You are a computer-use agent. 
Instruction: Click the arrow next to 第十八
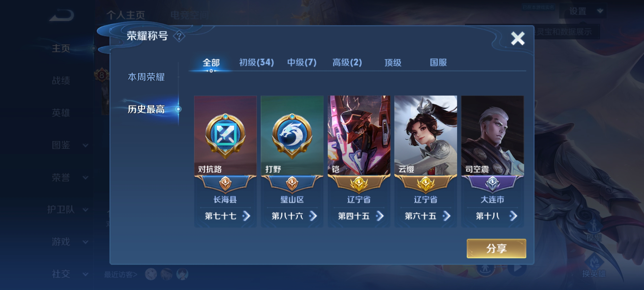[513, 216]
